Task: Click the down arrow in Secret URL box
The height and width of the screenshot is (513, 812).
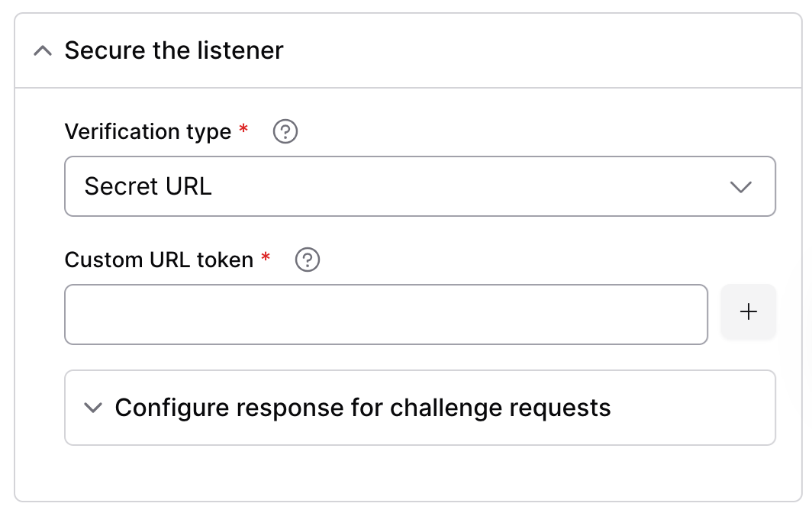Action: click(x=740, y=186)
